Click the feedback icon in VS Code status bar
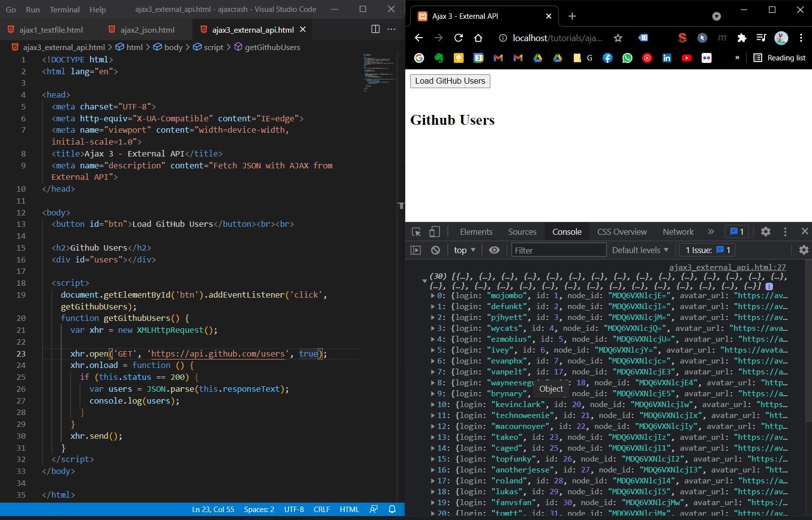 [374, 509]
